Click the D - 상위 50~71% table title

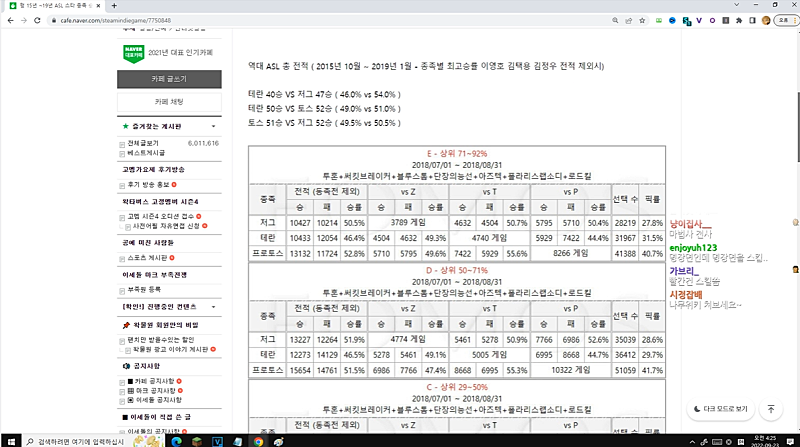(x=457, y=270)
